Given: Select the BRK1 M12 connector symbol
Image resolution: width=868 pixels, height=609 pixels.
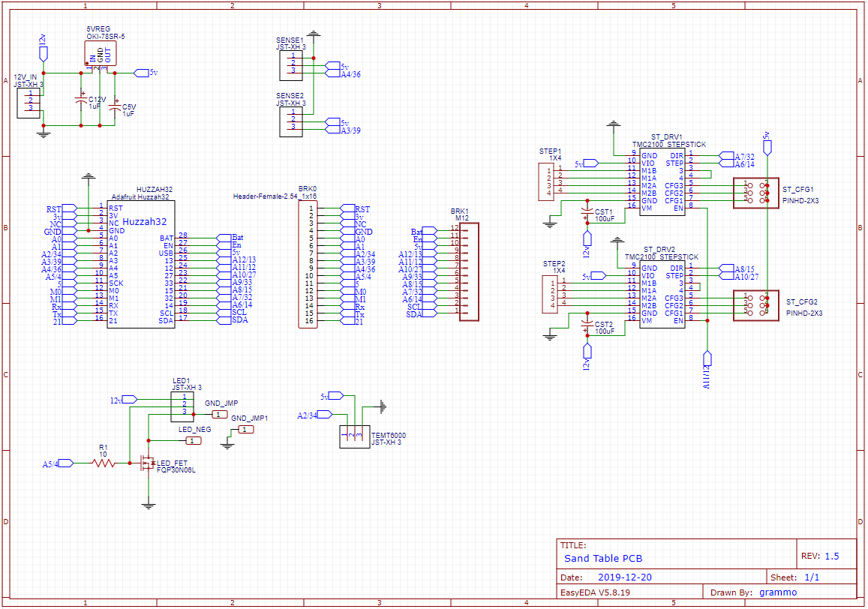Looking at the screenshot, I should 469,271.
